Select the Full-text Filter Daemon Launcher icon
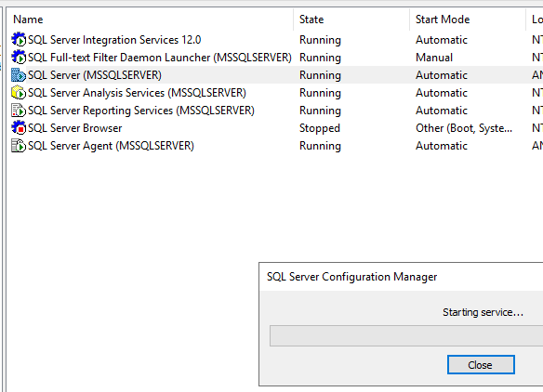 coord(19,57)
